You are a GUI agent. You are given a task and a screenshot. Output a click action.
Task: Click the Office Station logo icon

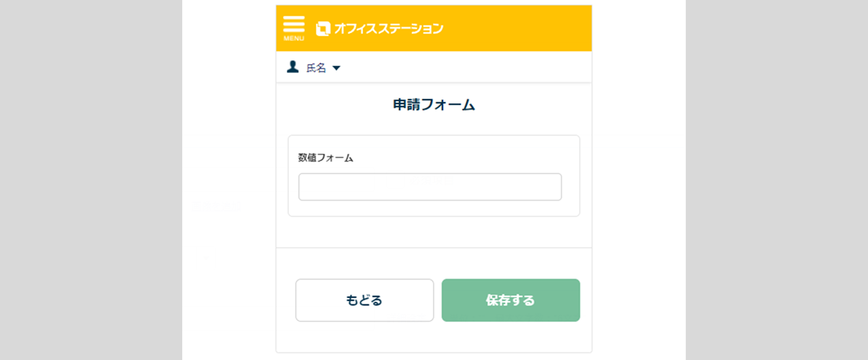323,28
